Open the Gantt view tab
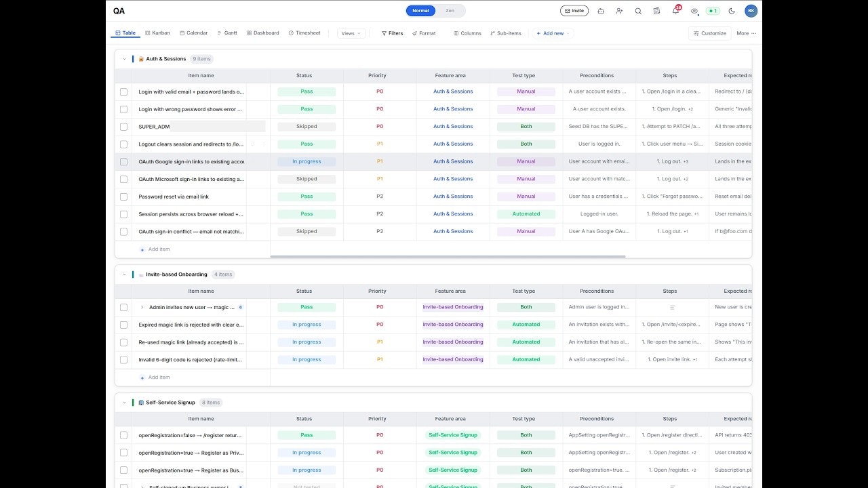The image size is (868, 488). (227, 33)
